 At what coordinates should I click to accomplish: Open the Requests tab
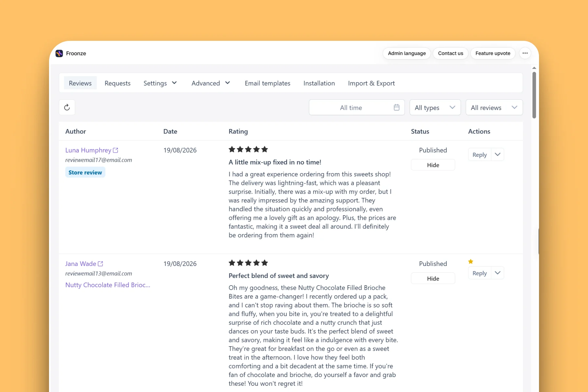click(x=118, y=83)
